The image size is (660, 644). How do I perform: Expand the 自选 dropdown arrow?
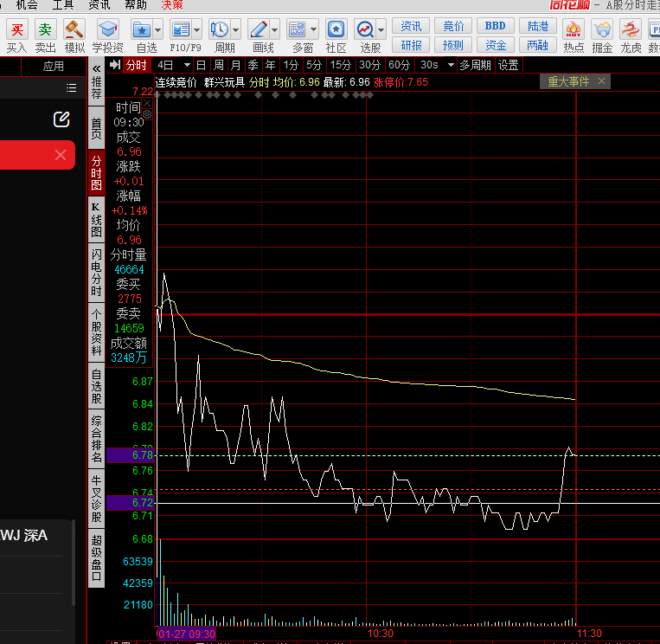(159, 30)
